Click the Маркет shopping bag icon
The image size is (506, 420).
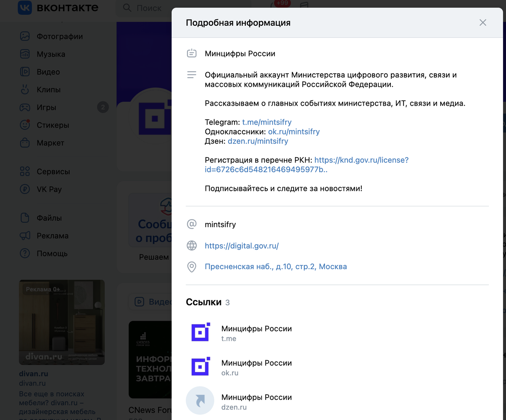tap(25, 143)
